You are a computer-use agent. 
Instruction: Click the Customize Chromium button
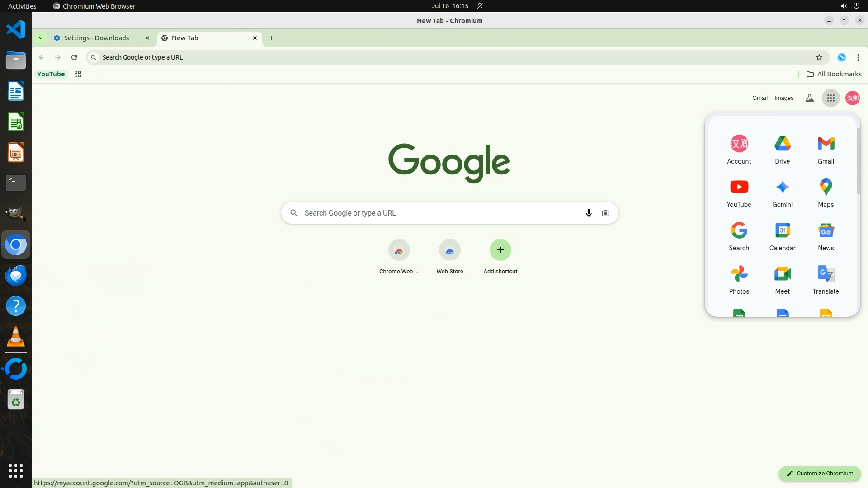(819, 473)
